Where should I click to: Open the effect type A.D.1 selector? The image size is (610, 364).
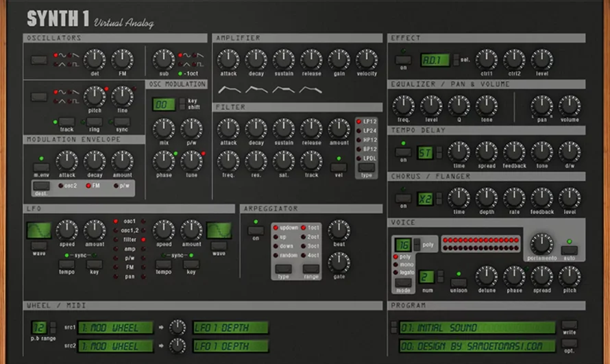435,60
